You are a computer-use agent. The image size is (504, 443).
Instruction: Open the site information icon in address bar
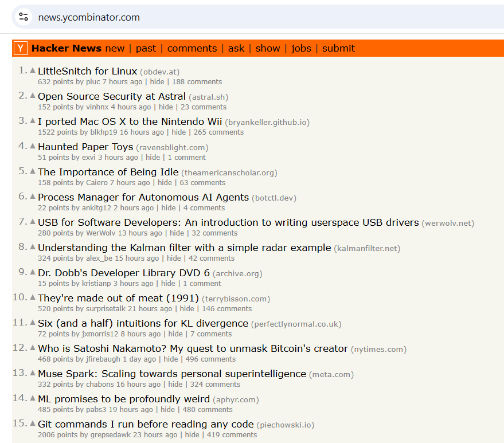[24, 17]
